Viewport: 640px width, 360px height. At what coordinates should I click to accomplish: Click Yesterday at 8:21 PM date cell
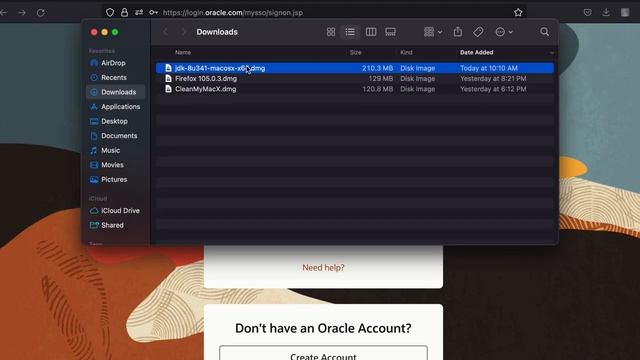point(493,78)
